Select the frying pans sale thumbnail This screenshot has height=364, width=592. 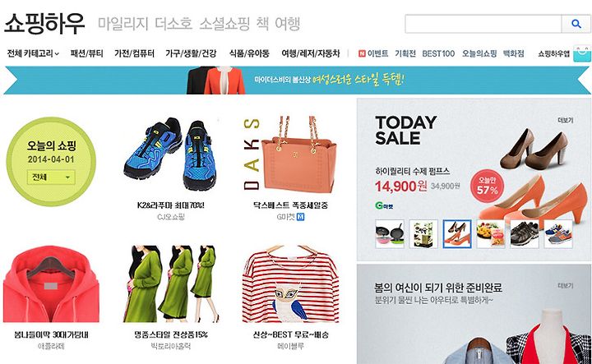(390, 234)
